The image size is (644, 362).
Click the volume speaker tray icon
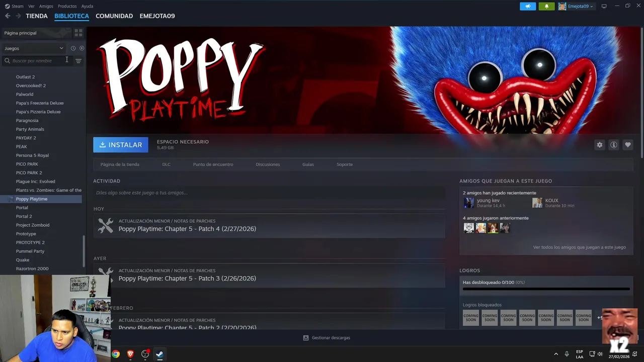click(x=600, y=354)
